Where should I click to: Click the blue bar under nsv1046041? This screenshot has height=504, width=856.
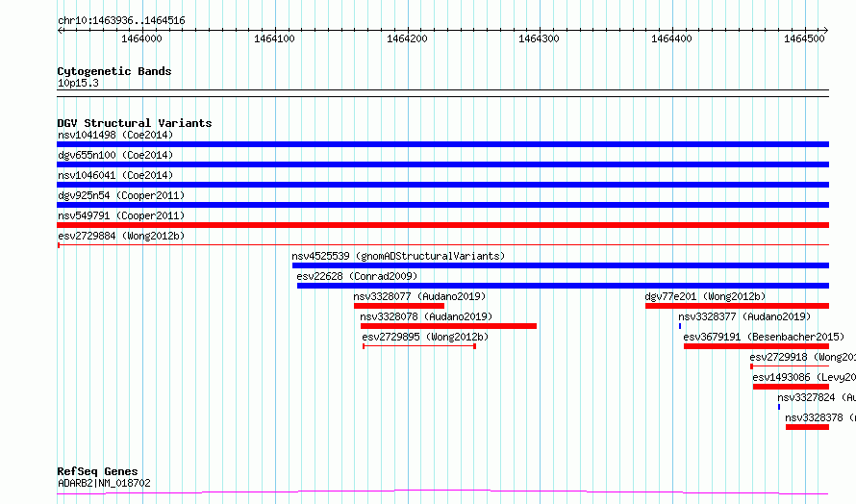tap(442, 185)
